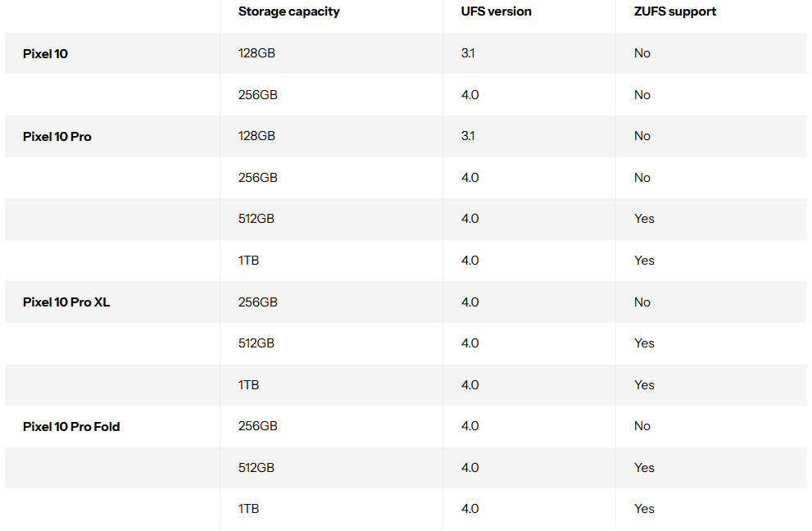Image resolution: width=812 pixels, height=531 pixels.
Task: Click 256GB storage in Pixel 10 Pro XL row
Action: [257, 302]
